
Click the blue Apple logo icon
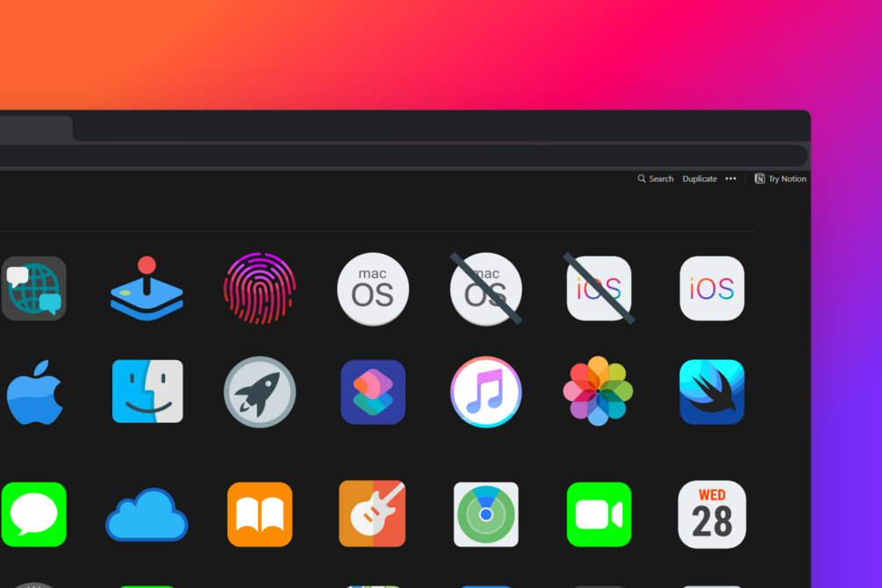35,392
